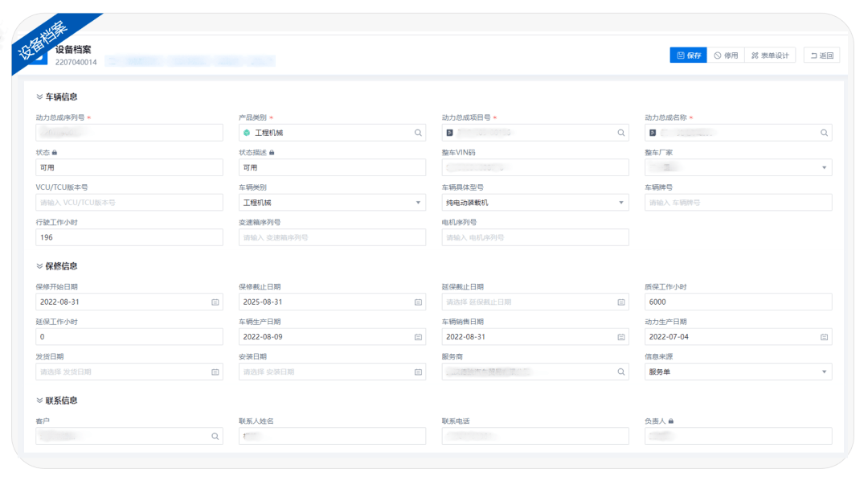
Task: Open the 信息来源 dropdown
Action: click(824, 372)
